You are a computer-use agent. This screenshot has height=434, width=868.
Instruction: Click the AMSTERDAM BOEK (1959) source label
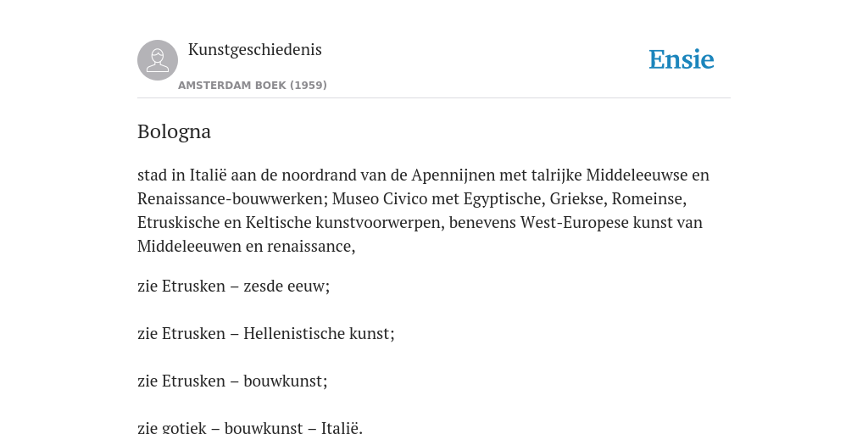[x=253, y=86]
